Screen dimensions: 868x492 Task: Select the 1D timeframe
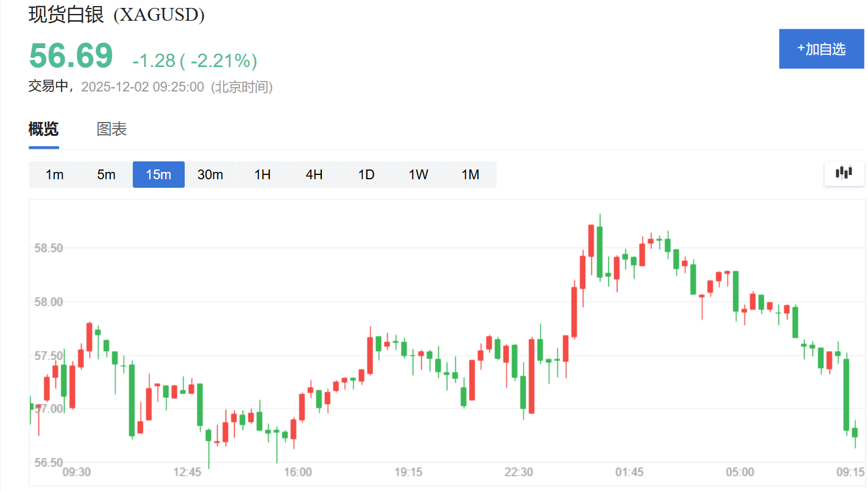[x=366, y=175]
